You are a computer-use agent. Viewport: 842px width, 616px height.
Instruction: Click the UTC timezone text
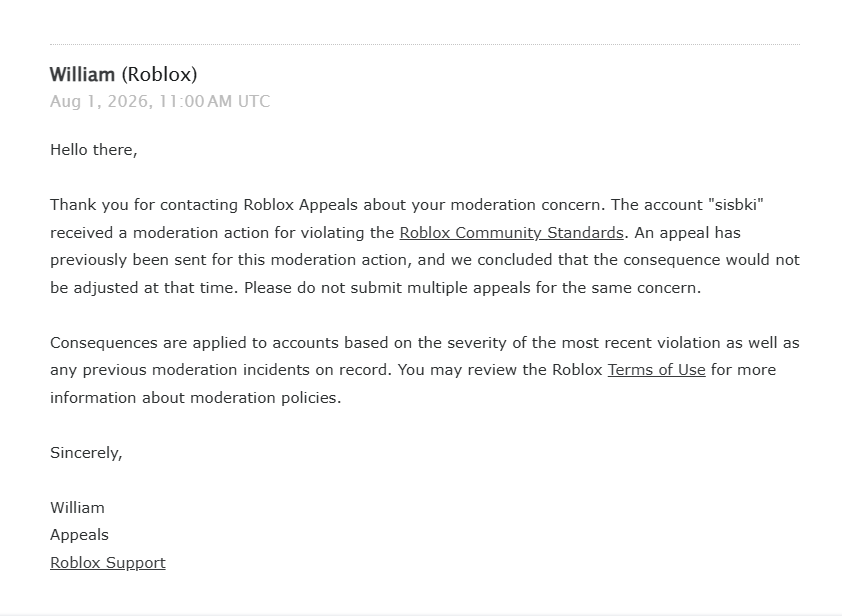point(254,102)
